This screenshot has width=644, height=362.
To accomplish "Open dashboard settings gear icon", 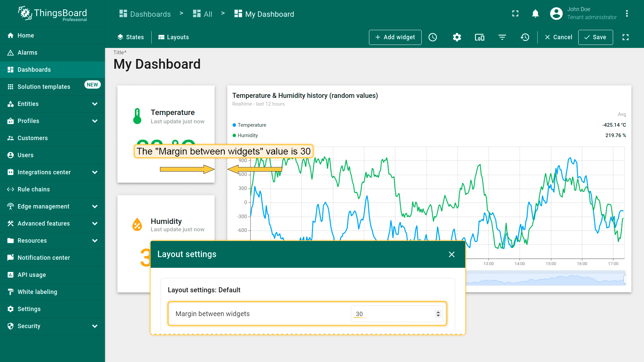I will tap(457, 37).
